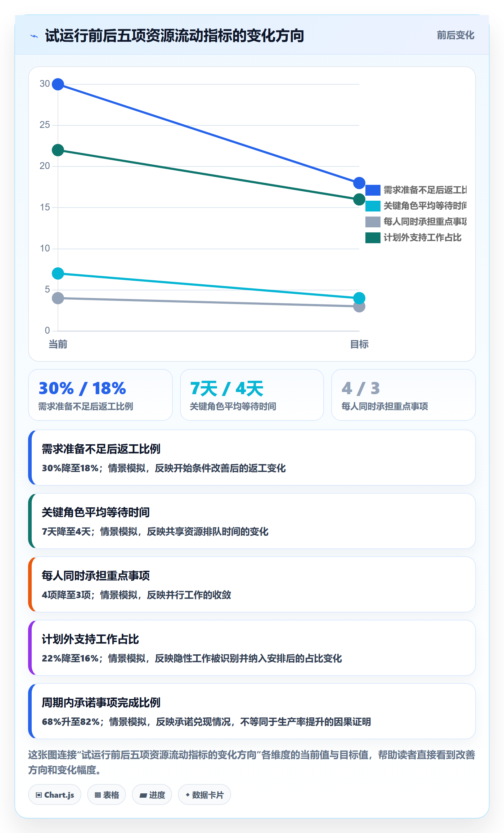
Task: Click text 4项降至3项 description
Action: [x=136, y=595]
